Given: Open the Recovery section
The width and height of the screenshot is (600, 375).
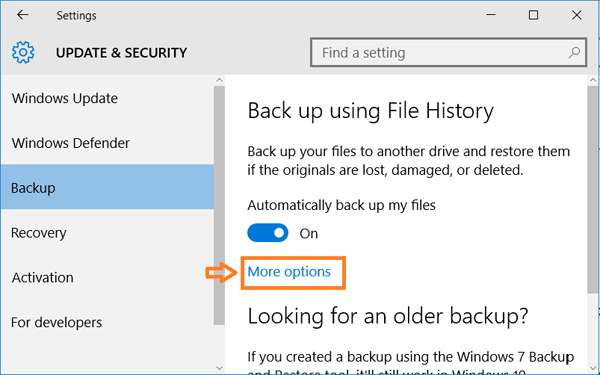Looking at the screenshot, I should point(107,233).
